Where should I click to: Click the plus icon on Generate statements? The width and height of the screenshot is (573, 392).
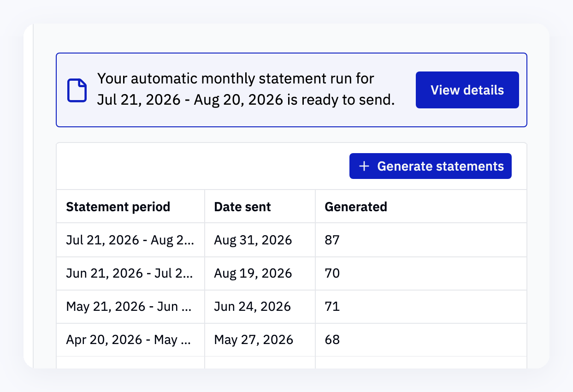tap(364, 166)
